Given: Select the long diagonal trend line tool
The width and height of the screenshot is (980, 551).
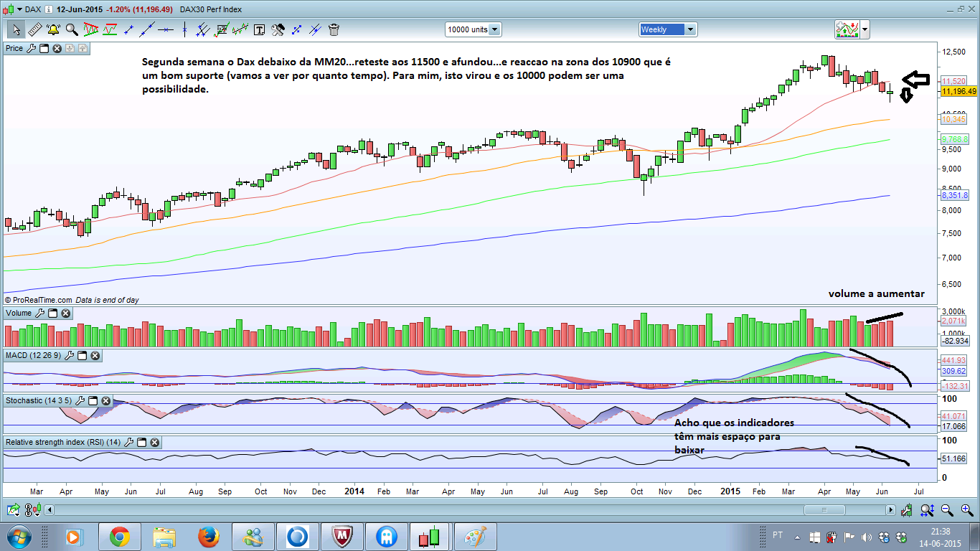Looking at the screenshot, I should pos(148,29).
